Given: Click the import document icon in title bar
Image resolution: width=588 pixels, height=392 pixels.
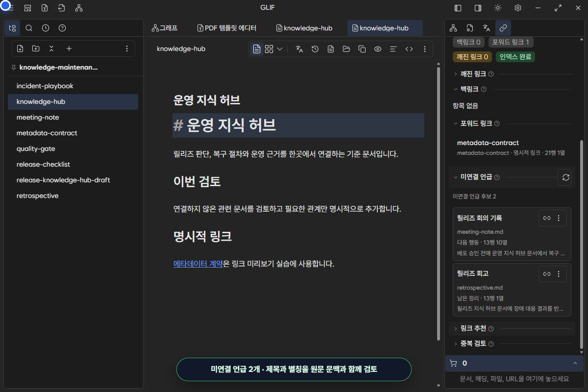Looking at the screenshot, I should [x=45, y=8].
